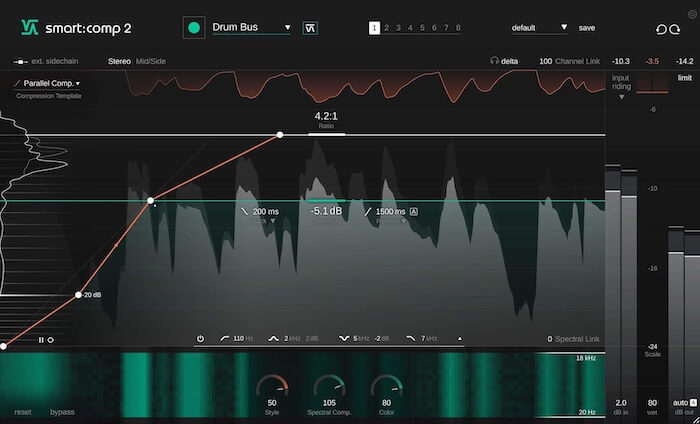700x424 pixels.
Task: Toggle the auto release A button
Action: [414, 212]
